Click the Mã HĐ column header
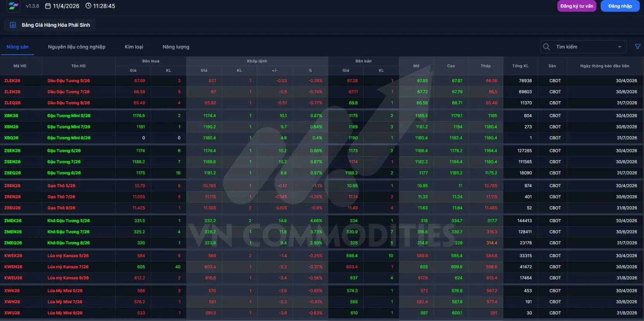 (x=20, y=66)
